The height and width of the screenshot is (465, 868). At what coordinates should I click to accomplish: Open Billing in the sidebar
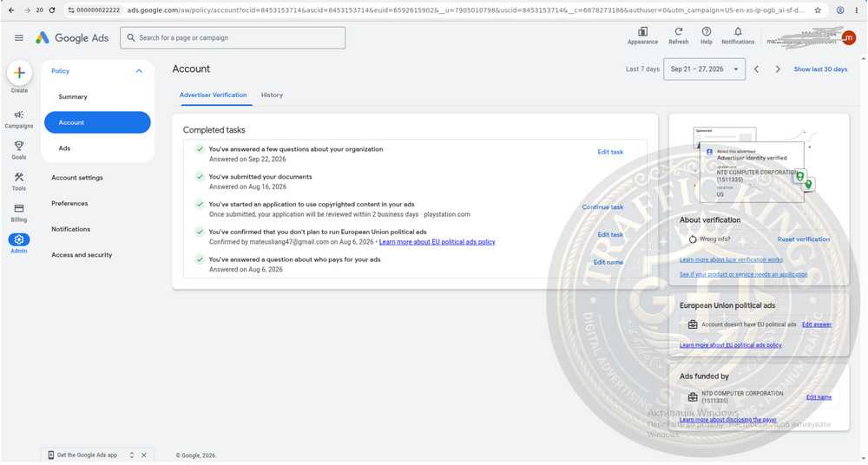[x=19, y=212]
